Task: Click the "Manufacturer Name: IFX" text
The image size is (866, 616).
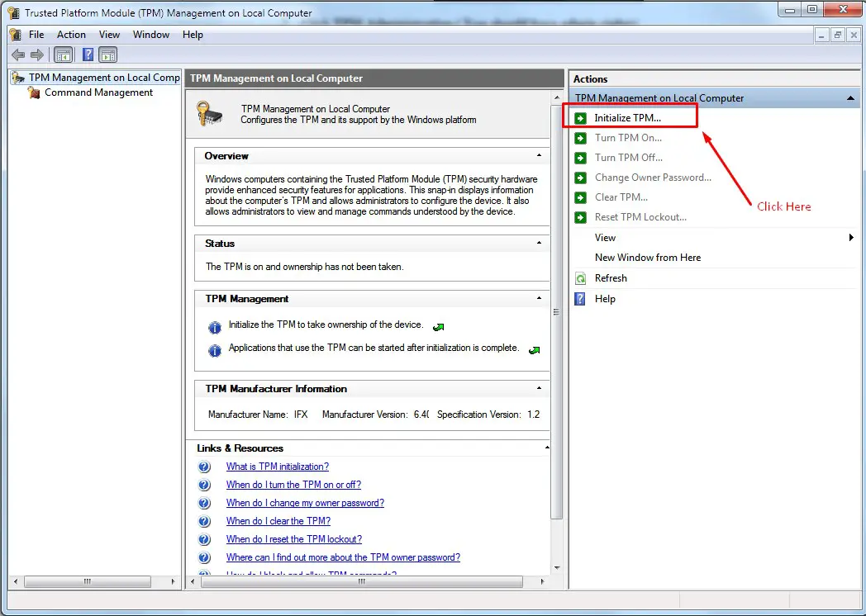Action: pyautogui.click(x=258, y=415)
